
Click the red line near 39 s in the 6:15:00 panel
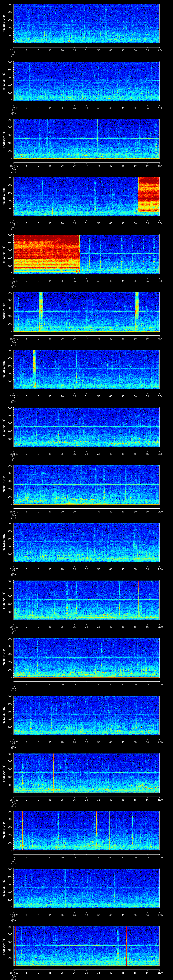(x=109, y=830)
